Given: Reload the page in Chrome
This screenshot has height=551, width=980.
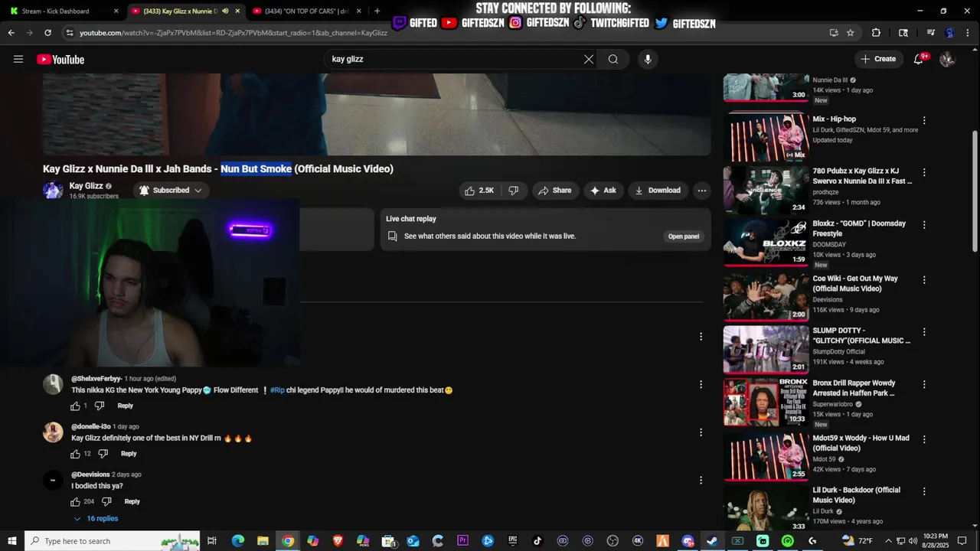Looking at the screenshot, I should [47, 33].
